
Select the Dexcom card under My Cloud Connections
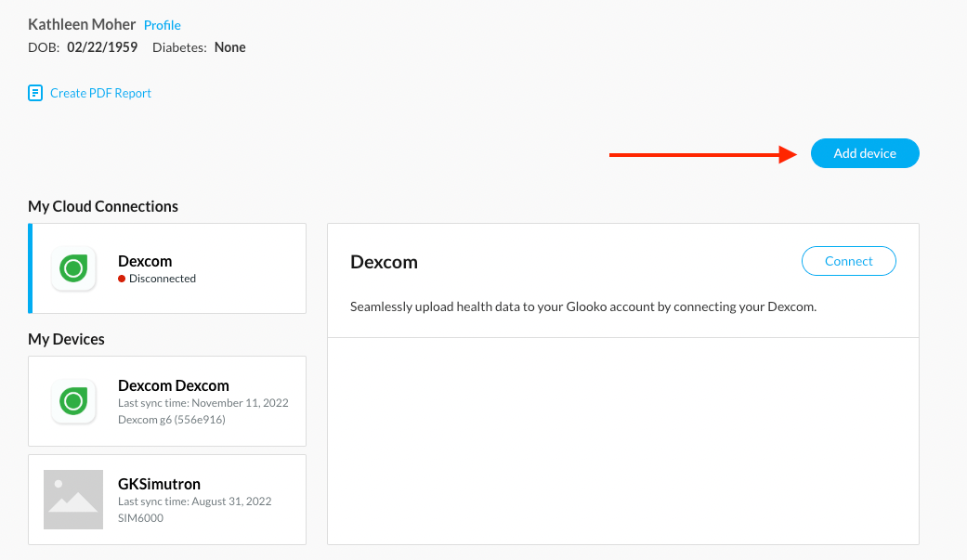(x=167, y=268)
